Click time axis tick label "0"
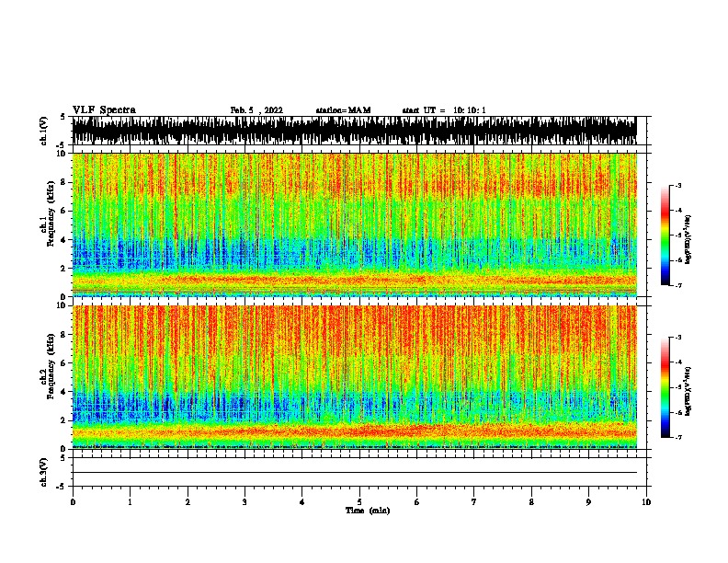 [73, 502]
